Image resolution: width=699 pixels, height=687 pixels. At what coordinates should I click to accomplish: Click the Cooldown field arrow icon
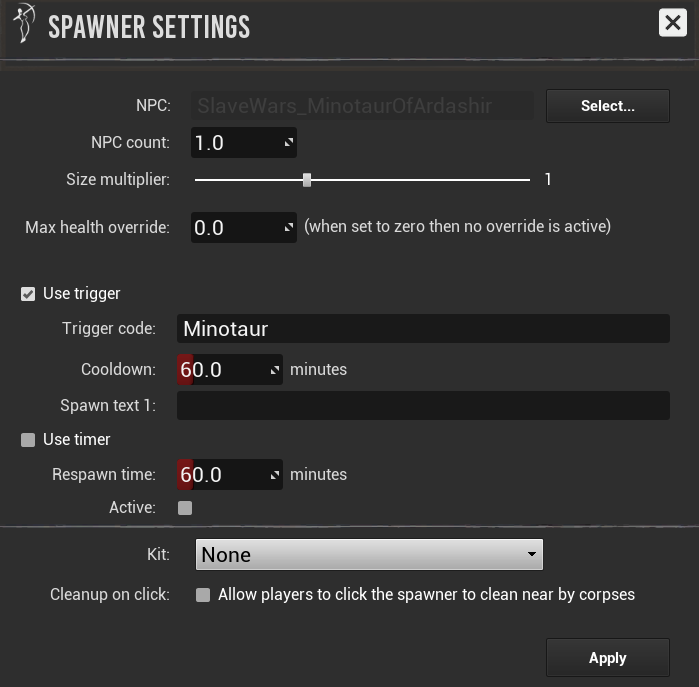click(x=274, y=370)
